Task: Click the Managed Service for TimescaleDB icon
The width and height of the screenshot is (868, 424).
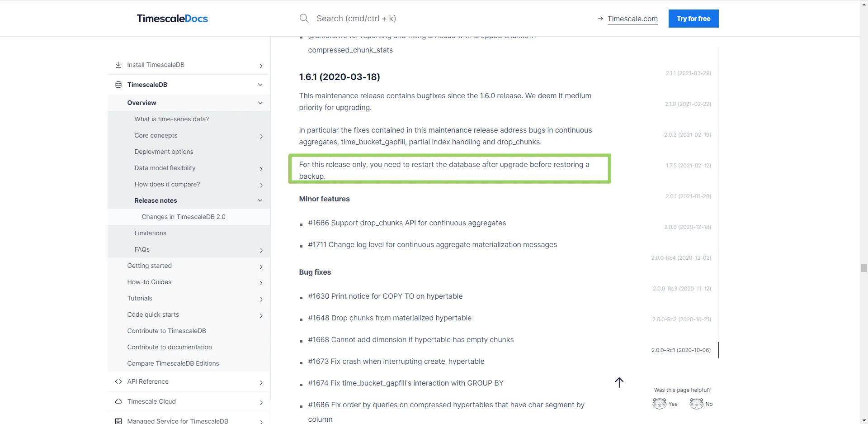Action: click(x=118, y=421)
